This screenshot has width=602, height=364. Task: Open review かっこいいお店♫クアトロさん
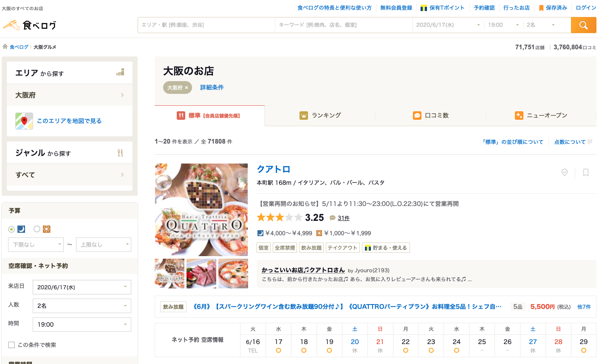pyautogui.click(x=303, y=270)
